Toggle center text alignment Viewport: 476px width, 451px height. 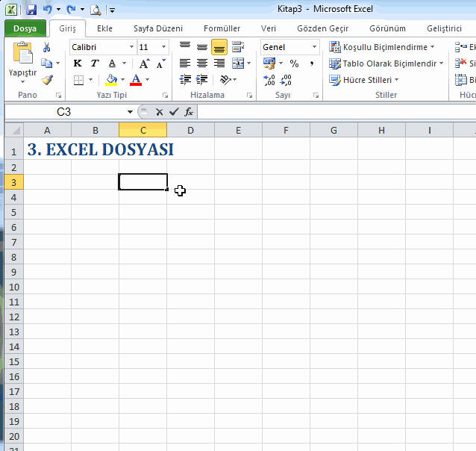(202, 63)
